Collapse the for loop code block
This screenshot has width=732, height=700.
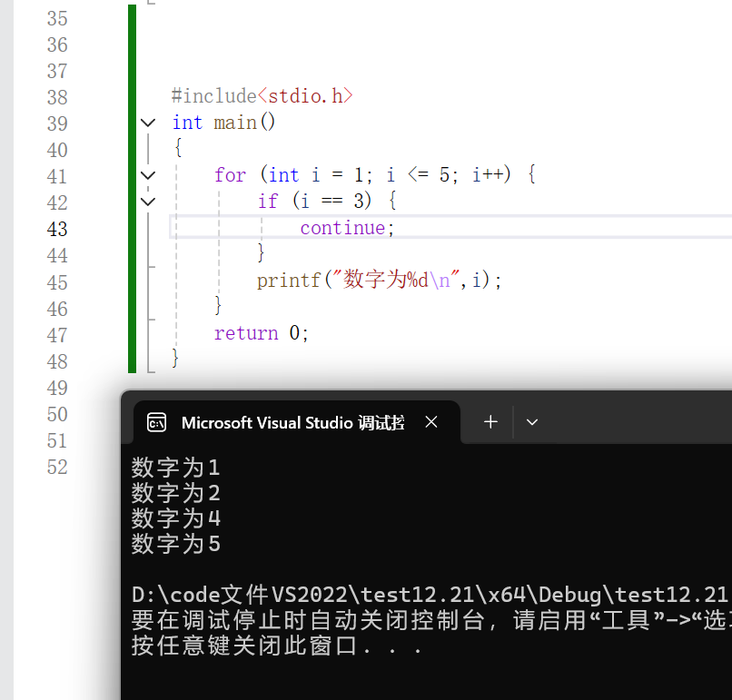147,174
